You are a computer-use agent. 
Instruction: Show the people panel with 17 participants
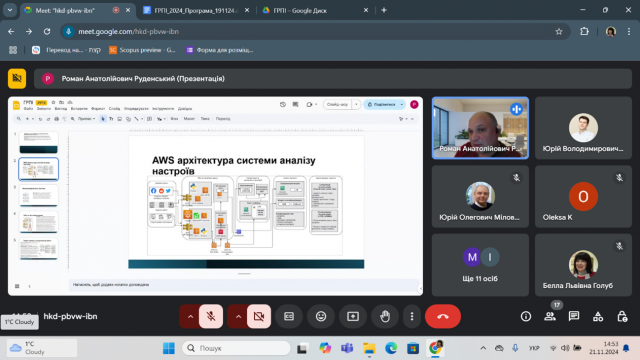[x=550, y=316]
